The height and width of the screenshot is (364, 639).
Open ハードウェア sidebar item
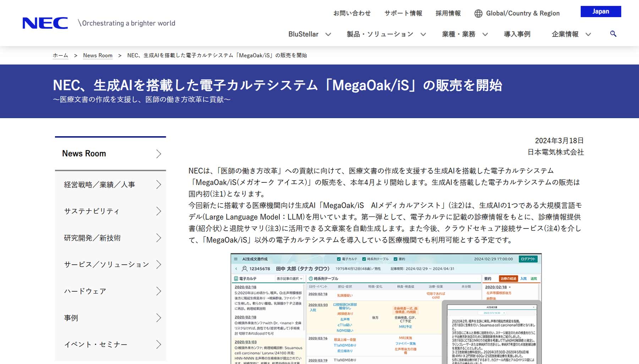pyautogui.click(x=85, y=291)
